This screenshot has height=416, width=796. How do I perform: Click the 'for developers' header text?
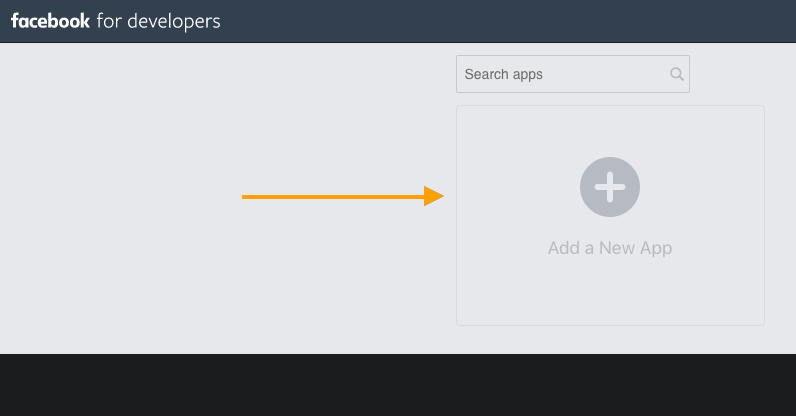[x=158, y=21]
